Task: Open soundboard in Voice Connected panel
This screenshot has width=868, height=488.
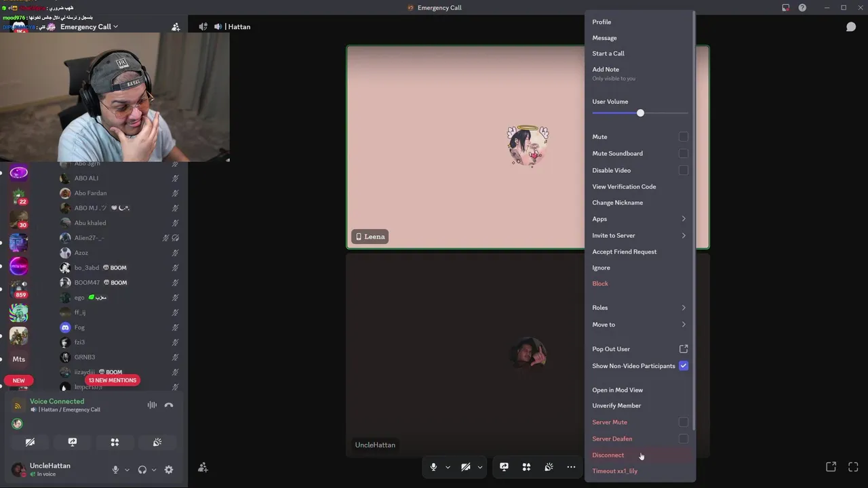Action: pos(157,442)
